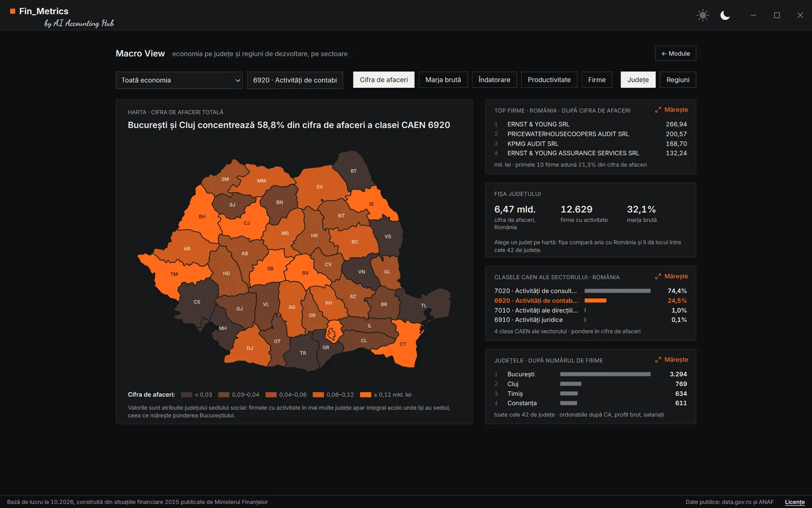Select Brașov county BV on map
This screenshot has width=812, height=508.
(304, 272)
